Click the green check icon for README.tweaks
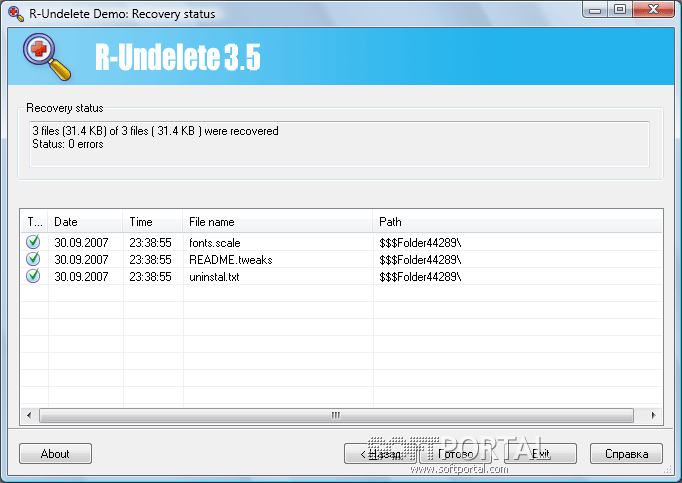 point(33,258)
